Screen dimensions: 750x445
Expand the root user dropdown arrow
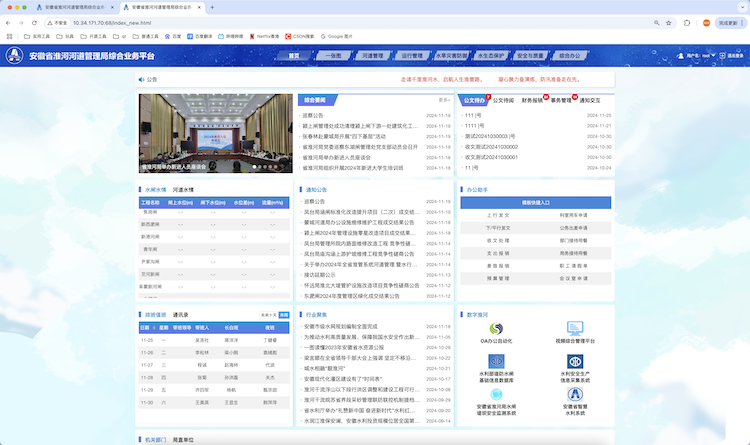(713, 56)
